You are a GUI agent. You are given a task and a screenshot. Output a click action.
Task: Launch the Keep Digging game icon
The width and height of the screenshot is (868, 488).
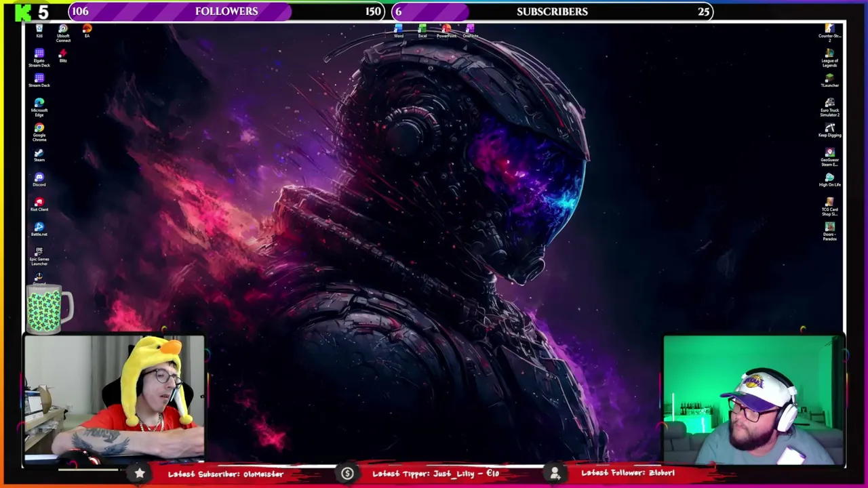point(829,130)
